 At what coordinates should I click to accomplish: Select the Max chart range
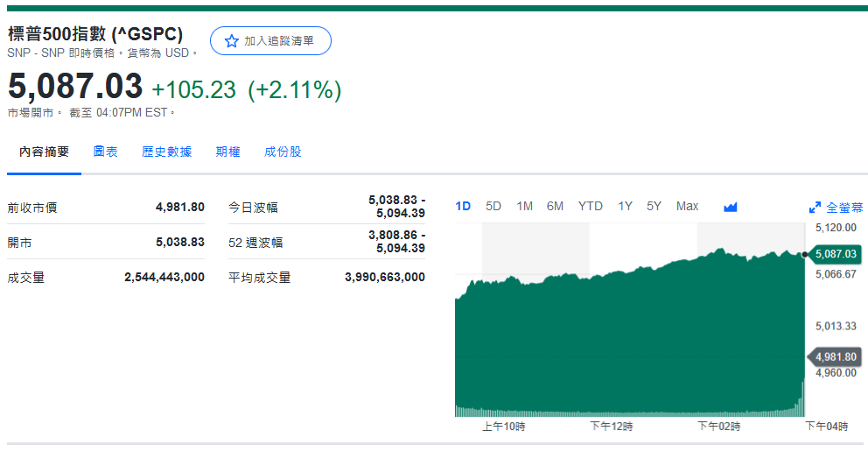coord(687,206)
